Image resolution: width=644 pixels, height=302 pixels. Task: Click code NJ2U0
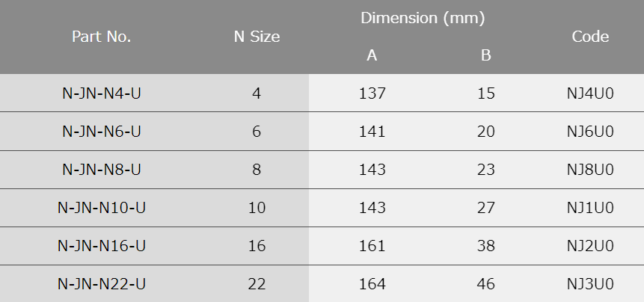point(590,246)
